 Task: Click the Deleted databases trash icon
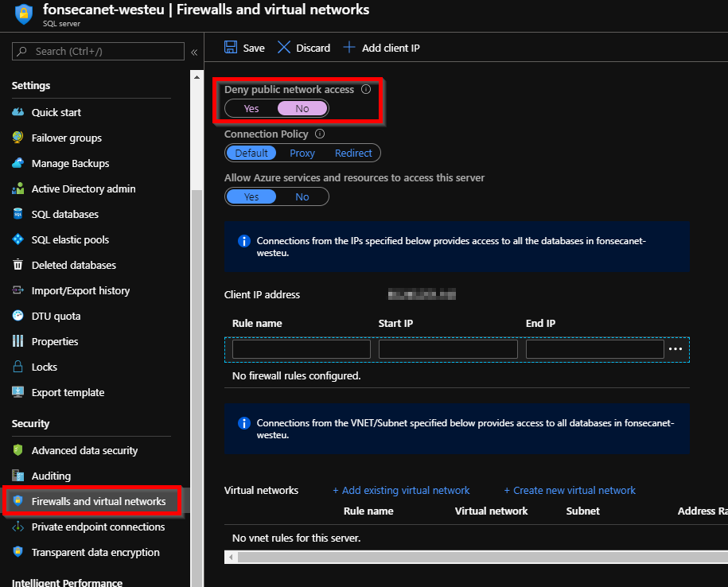pos(18,265)
